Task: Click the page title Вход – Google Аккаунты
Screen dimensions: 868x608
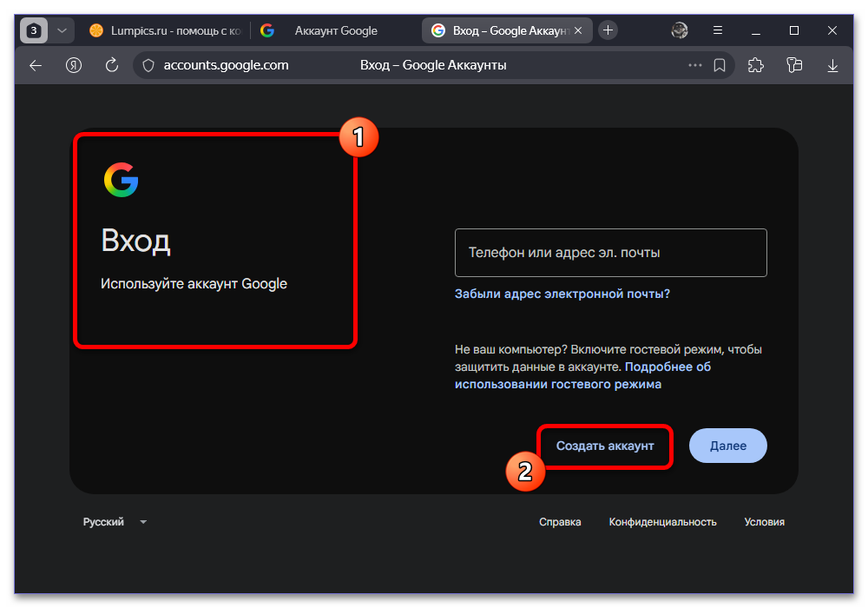Action: click(433, 65)
